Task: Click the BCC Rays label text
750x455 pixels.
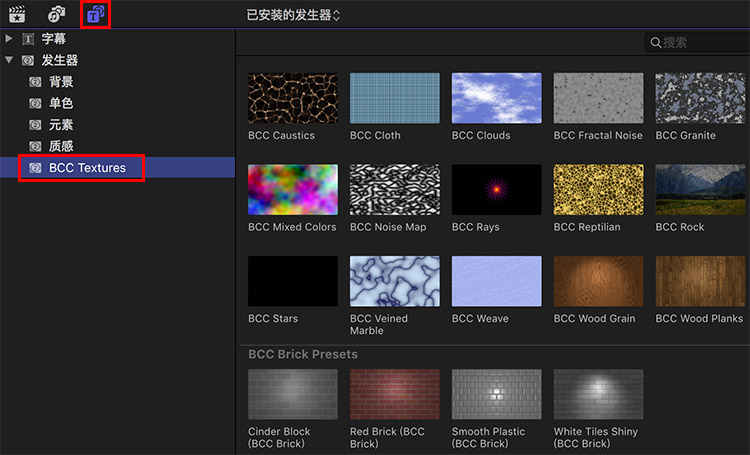Action: [475, 227]
